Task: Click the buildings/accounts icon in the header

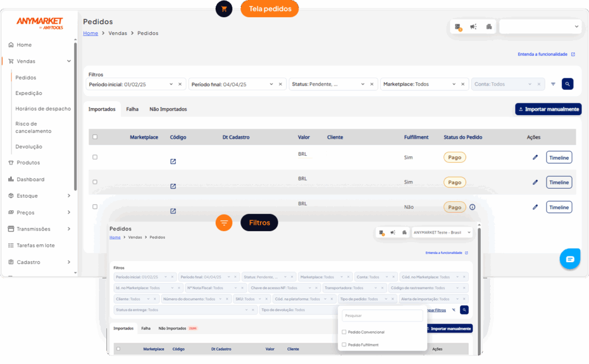Action: [x=490, y=26]
